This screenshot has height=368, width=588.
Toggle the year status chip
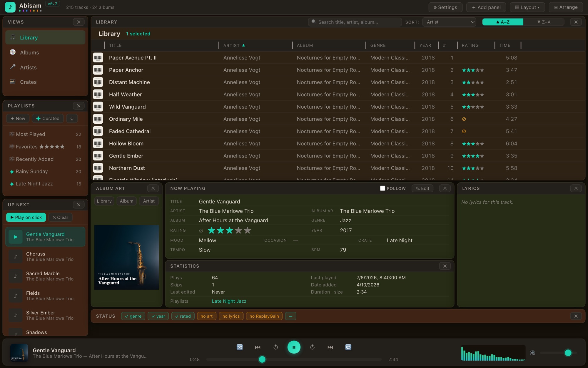(x=158, y=316)
